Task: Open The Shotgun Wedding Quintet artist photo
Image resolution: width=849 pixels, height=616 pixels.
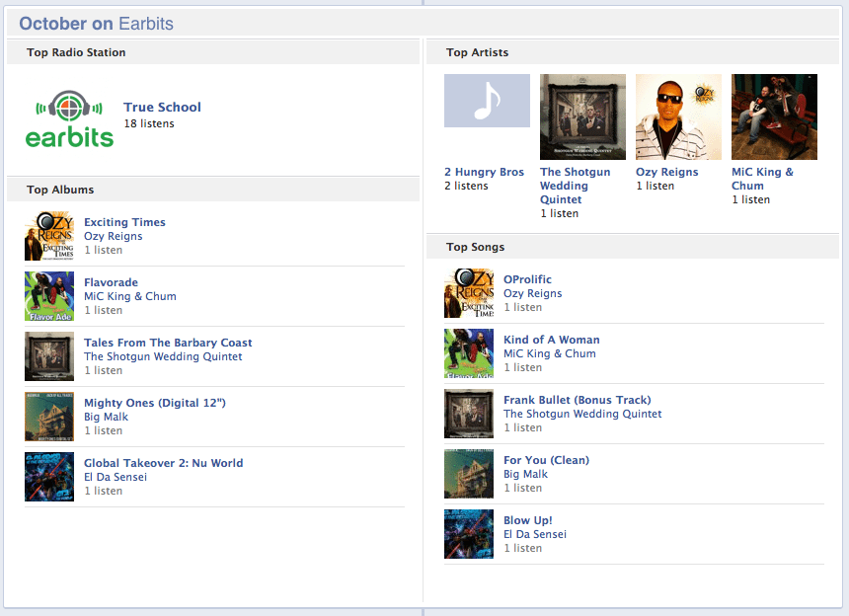Action: [x=582, y=116]
